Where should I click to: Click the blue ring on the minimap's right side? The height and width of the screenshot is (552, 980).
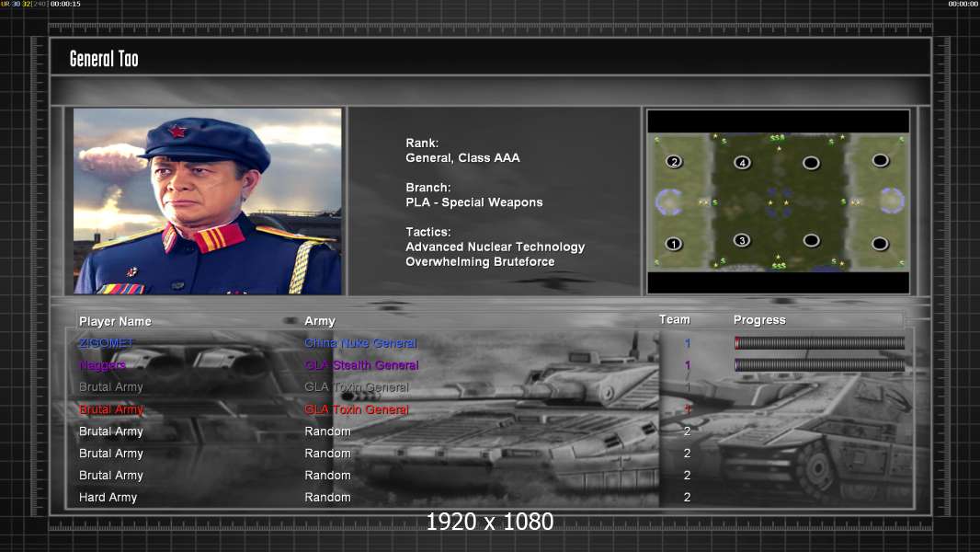[x=892, y=201]
